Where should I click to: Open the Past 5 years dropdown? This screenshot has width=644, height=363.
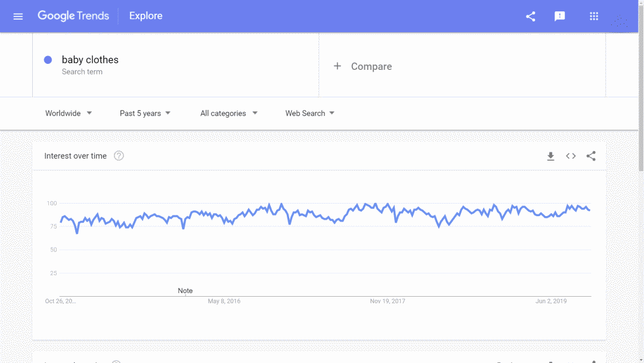pos(145,113)
